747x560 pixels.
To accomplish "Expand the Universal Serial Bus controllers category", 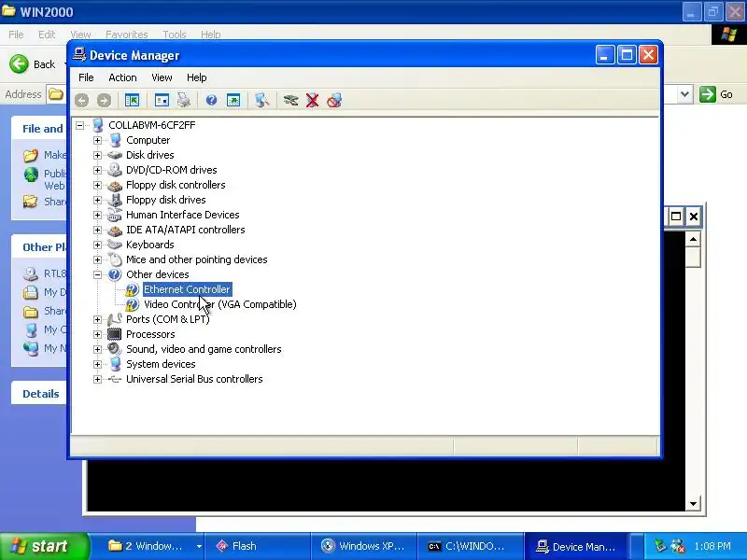I will (x=98, y=380).
